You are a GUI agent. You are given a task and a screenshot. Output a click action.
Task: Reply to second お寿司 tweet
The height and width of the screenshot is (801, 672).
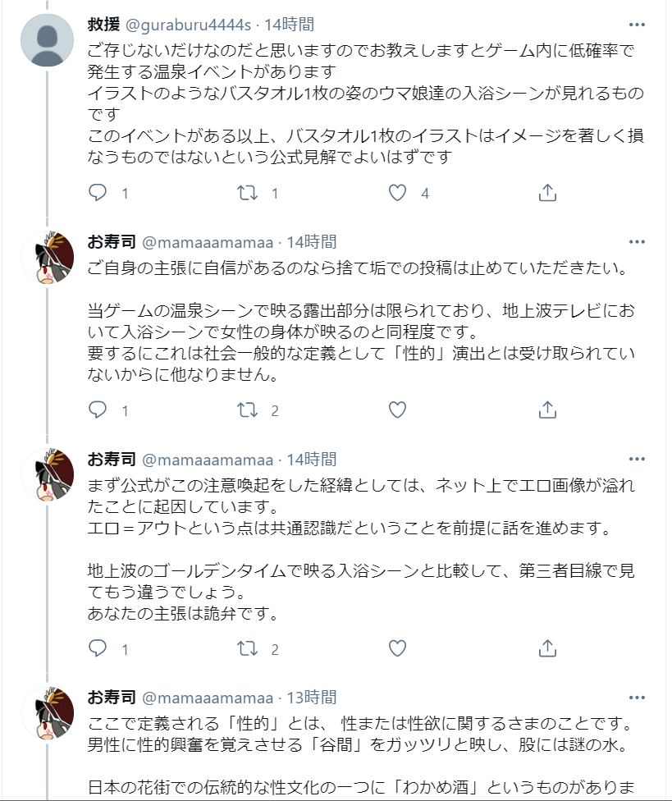tap(98, 648)
